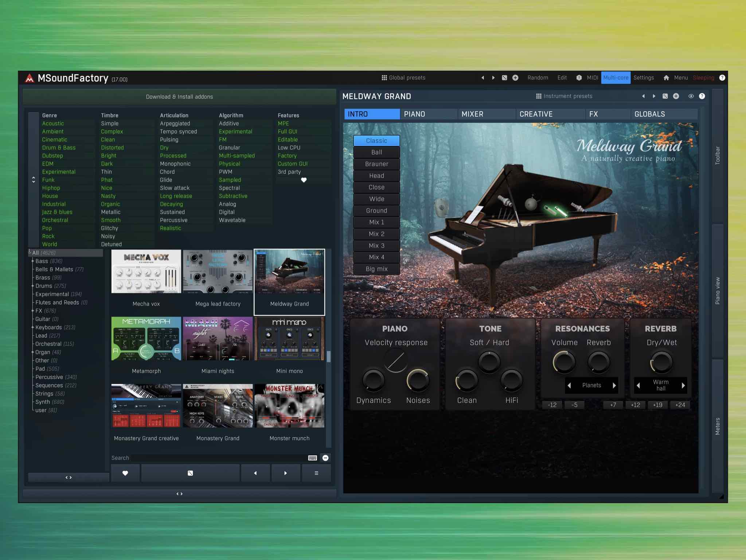Viewport: 746px width, 560px height.
Task: Go to the next instrument in the browser
Action: pos(286,473)
